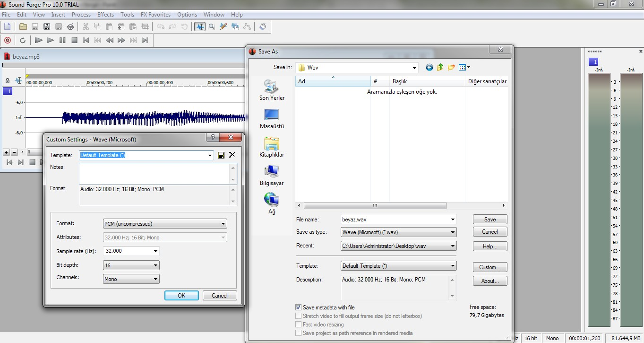This screenshot has height=343, width=644.
Task: Open the Bit depth dropdown
Action: (x=156, y=265)
